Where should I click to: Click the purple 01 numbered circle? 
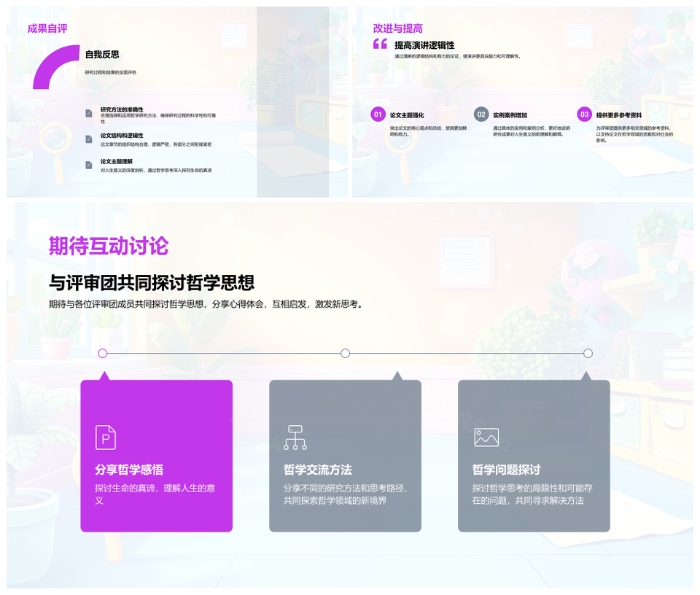(x=378, y=114)
